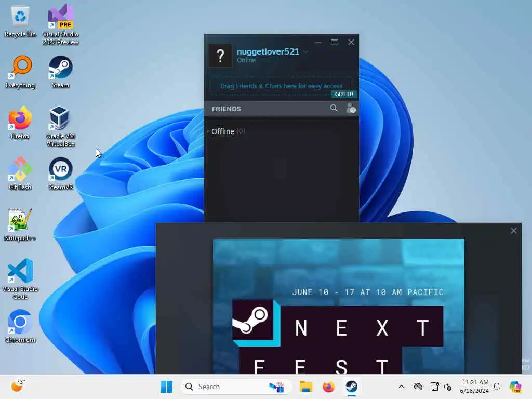Click the colorful search highlight icon
This screenshot has width=532, height=399.
[x=276, y=387]
